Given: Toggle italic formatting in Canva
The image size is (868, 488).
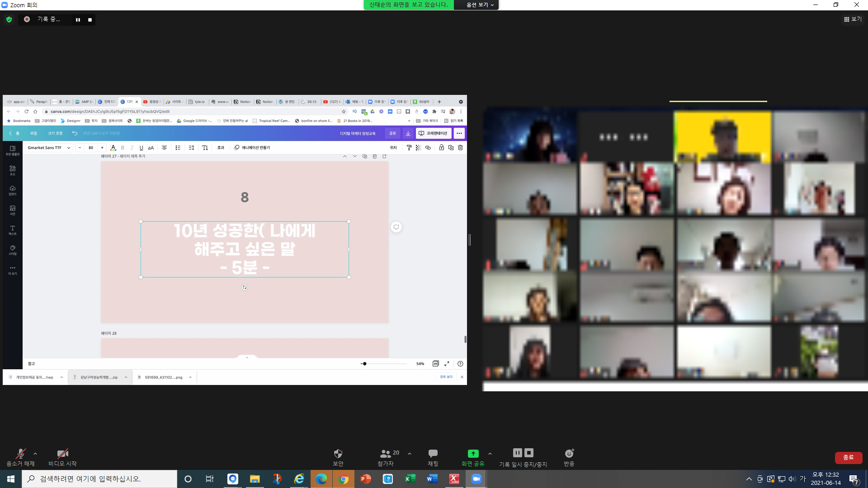Looking at the screenshot, I should coord(132,148).
